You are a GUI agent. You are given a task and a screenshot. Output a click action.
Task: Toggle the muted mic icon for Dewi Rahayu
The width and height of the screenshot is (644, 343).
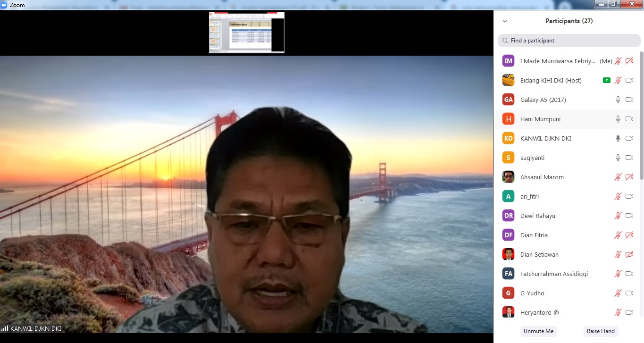618,216
